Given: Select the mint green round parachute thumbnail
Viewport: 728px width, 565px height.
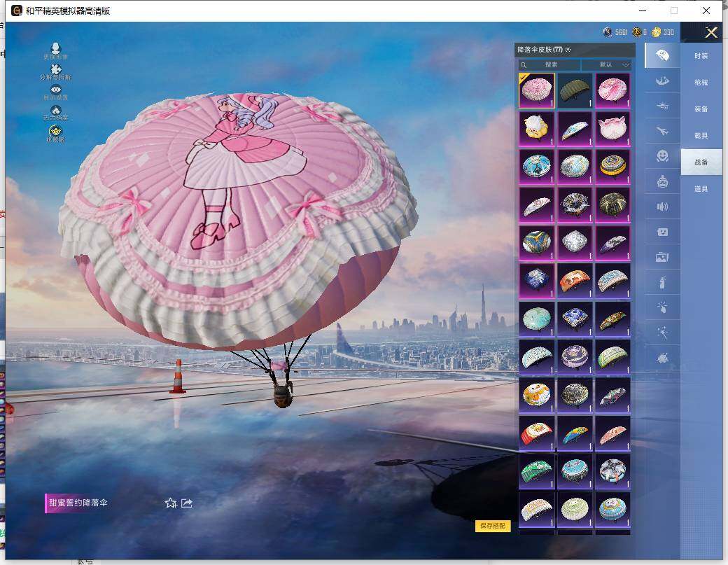Looking at the screenshot, I should coord(536,319).
